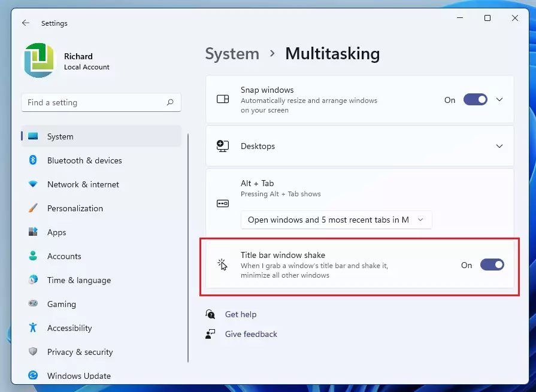
Task: Click the System monitor icon
Action: pos(33,136)
